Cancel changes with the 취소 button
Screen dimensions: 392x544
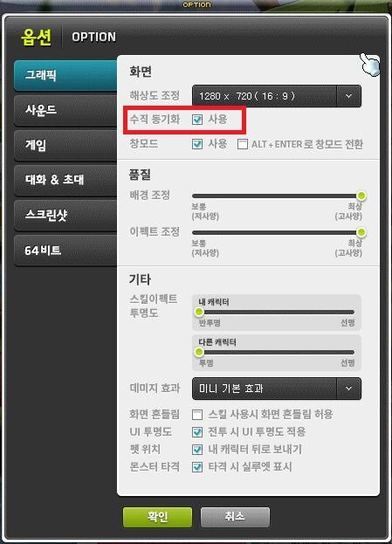pyautogui.click(x=235, y=517)
